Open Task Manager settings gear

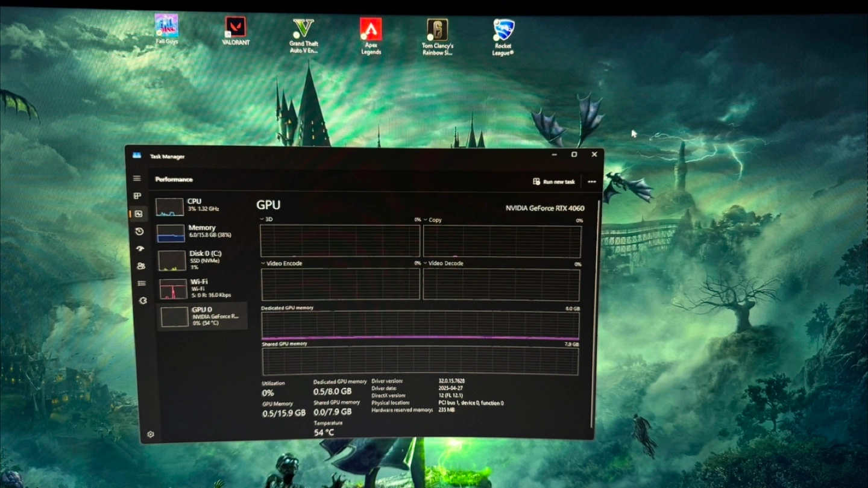click(x=150, y=434)
